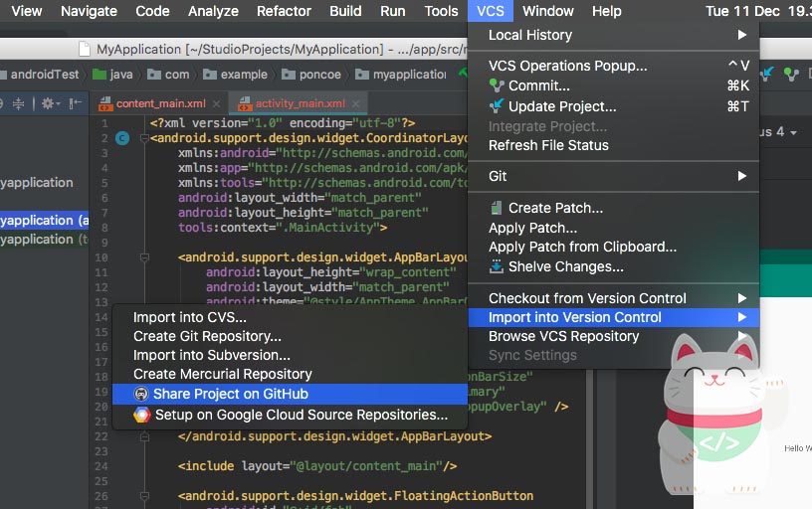Collapse the CoordinatorLayout fold marker on line 2

click(x=144, y=138)
